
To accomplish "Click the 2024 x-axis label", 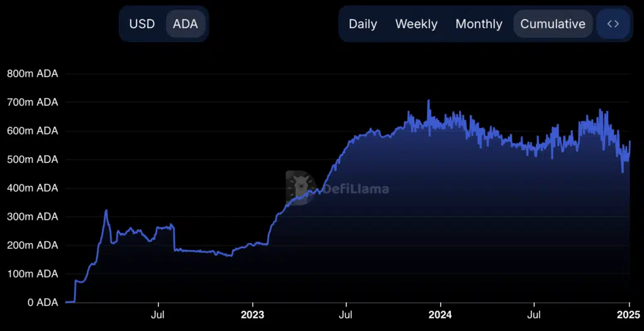I will click(x=440, y=315).
